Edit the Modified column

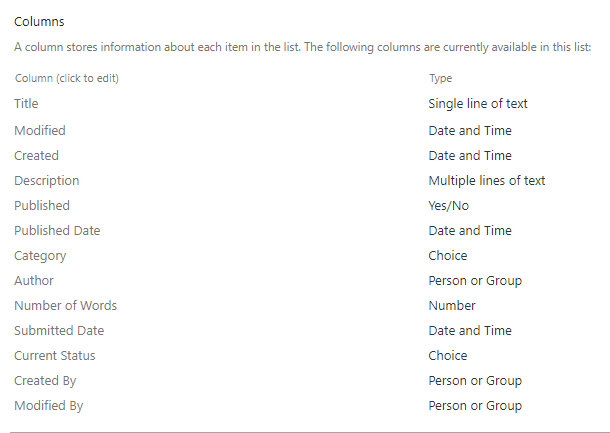[x=40, y=130]
